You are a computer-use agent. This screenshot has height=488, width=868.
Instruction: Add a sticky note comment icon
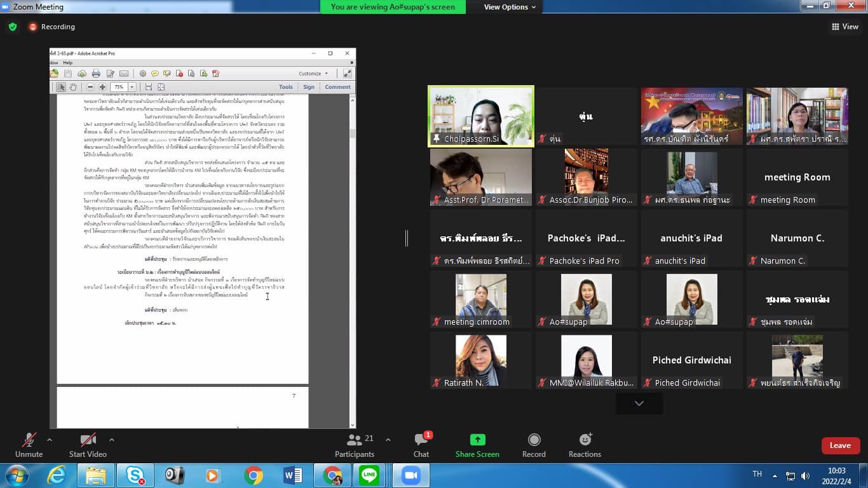tap(154, 74)
